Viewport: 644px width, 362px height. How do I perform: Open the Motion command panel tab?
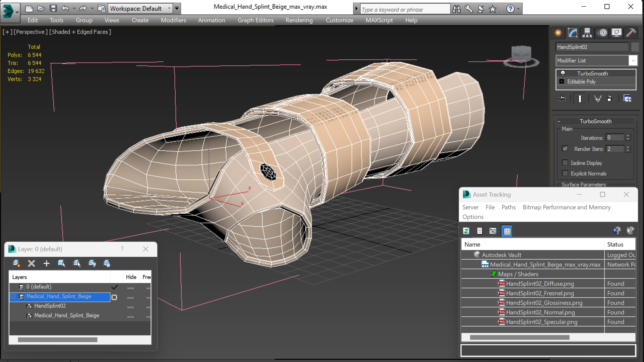(603, 32)
